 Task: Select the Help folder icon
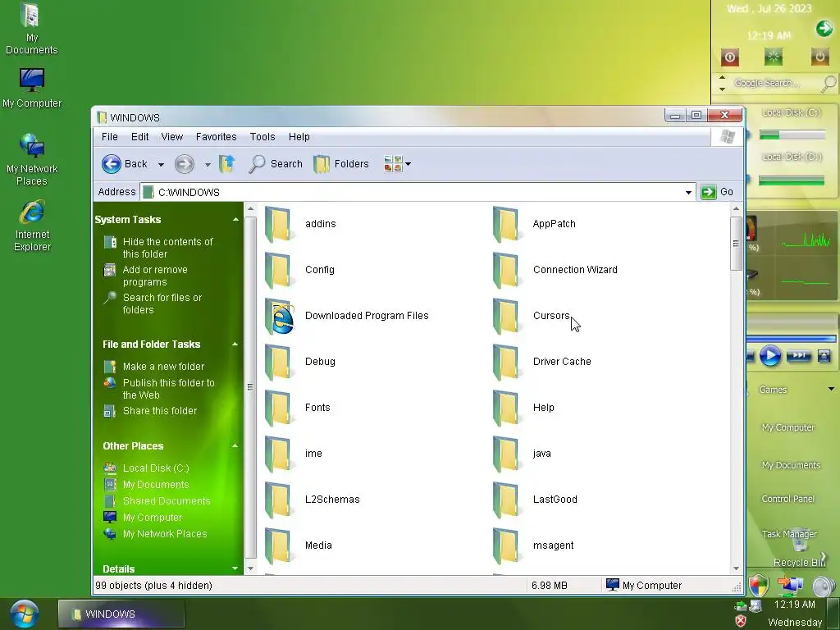point(505,409)
